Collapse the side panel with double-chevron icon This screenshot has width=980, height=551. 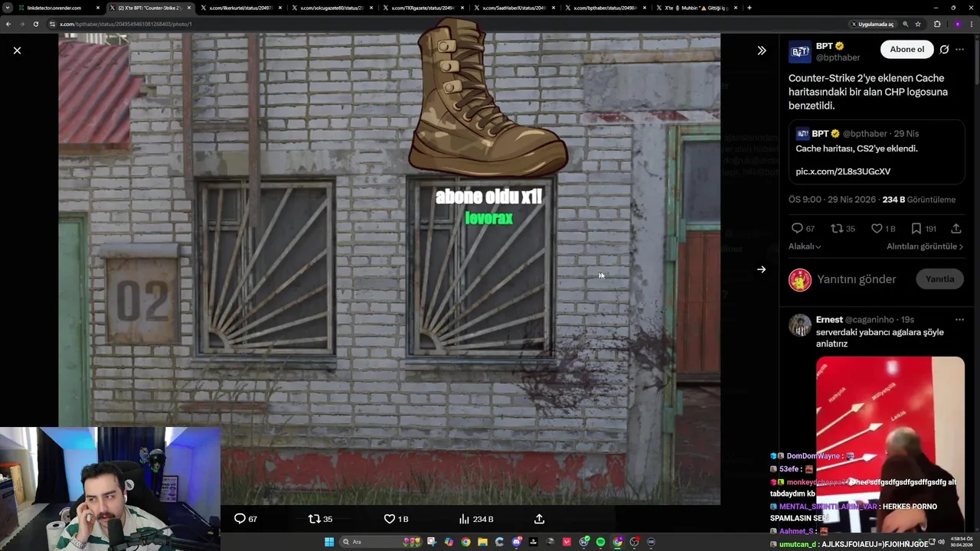pyautogui.click(x=762, y=51)
